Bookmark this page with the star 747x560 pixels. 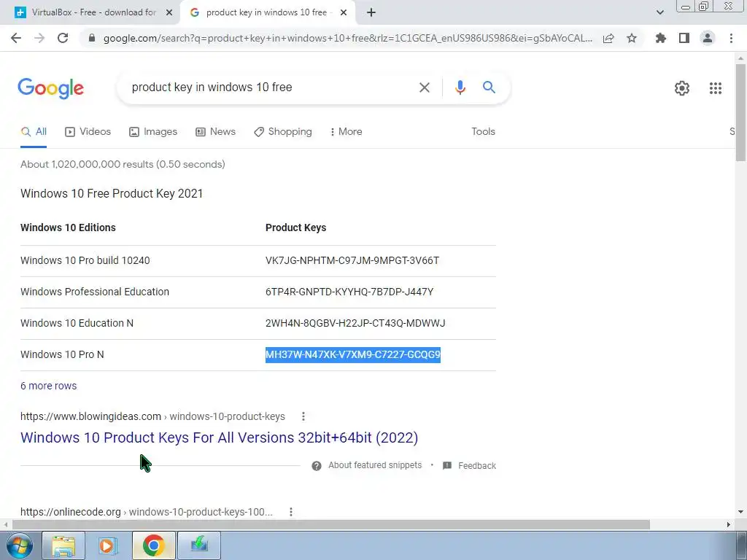632,38
